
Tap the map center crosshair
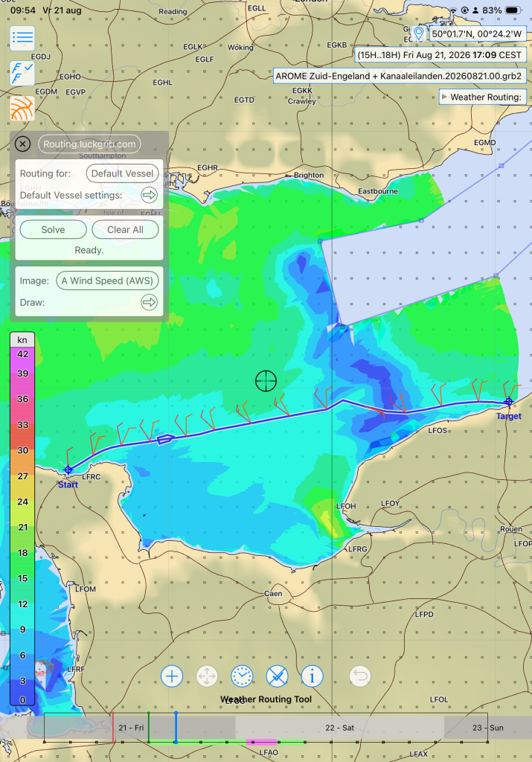pyautogui.click(x=266, y=380)
